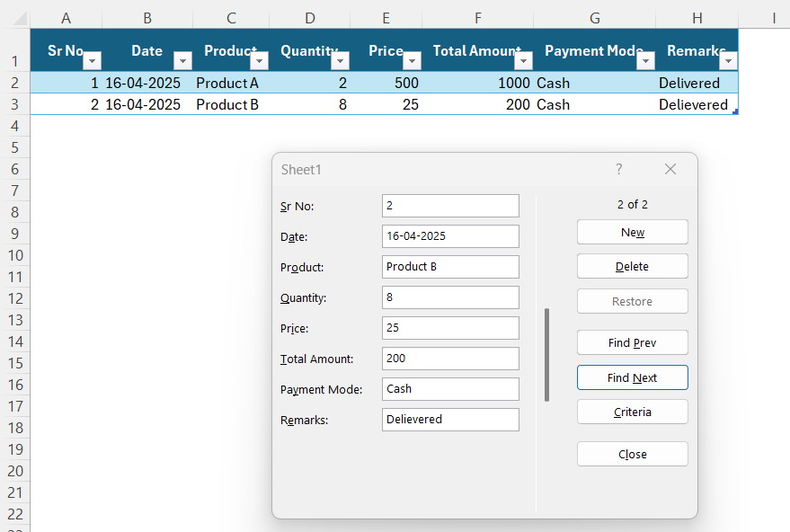The image size is (790, 532).
Task: Click the Find Prev button
Action: (x=633, y=342)
